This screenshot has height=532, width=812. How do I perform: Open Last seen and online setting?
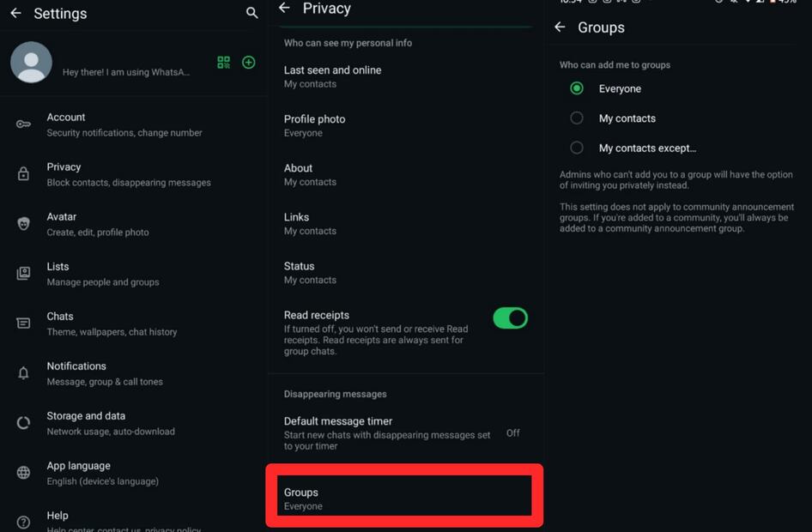[x=333, y=76]
